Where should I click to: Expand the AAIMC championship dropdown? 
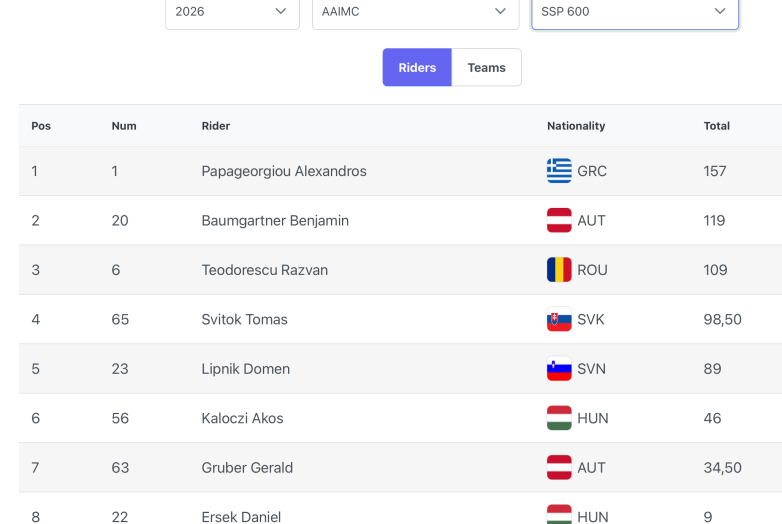pyautogui.click(x=415, y=12)
